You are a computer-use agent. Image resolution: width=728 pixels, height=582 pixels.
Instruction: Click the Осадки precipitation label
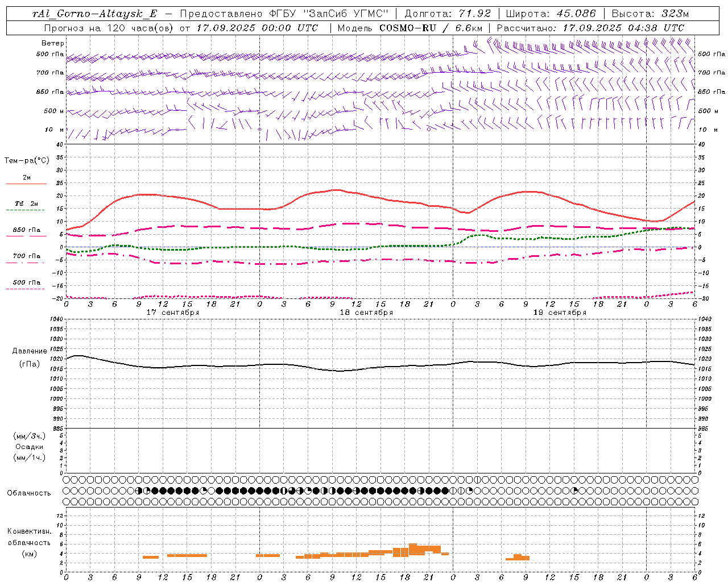[30, 447]
